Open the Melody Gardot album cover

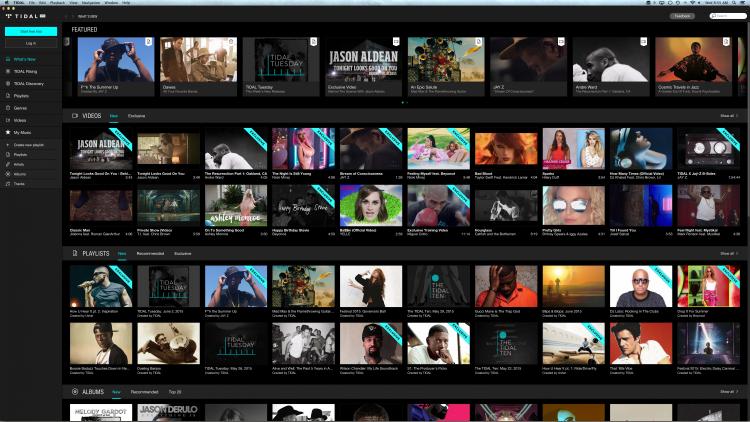101,413
